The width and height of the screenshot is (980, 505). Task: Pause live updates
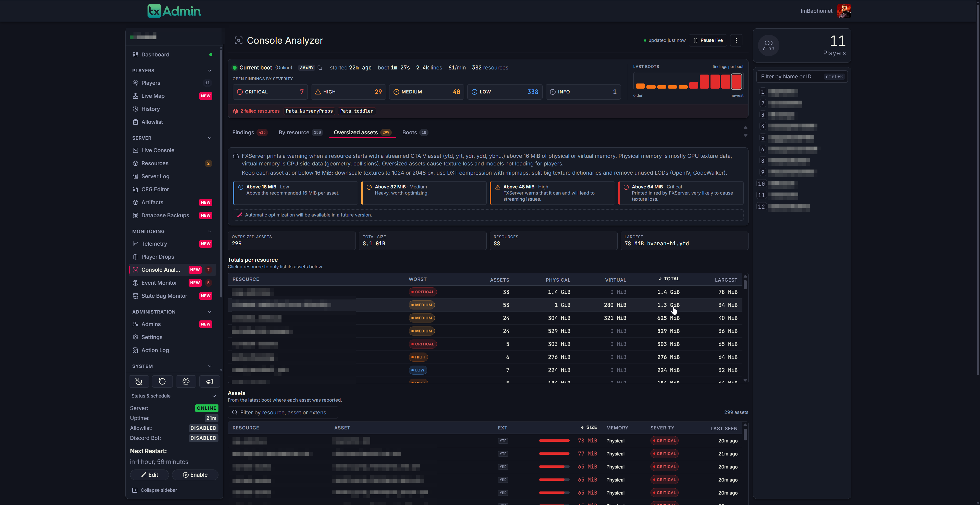[x=708, y=40]
